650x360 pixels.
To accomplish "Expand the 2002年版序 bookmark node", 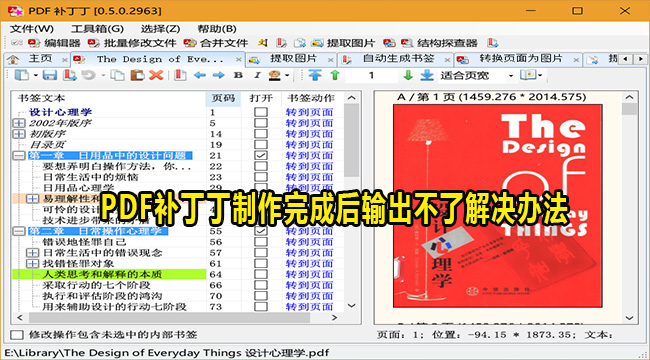I will click(19, 123).
